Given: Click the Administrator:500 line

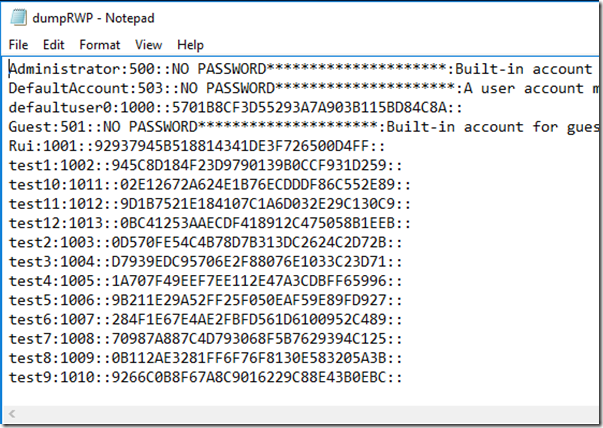Looking at the screenshot, I should 300,69.
